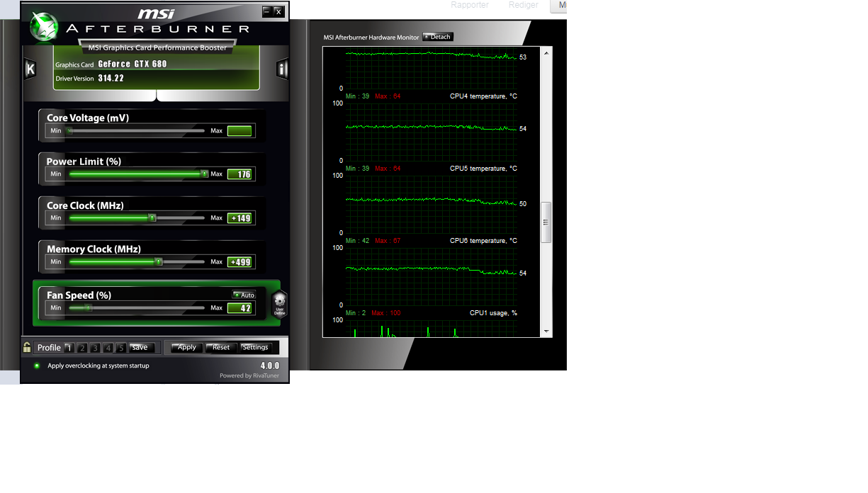
Task: Apply the overclock settings
Action: click(187, 348)
